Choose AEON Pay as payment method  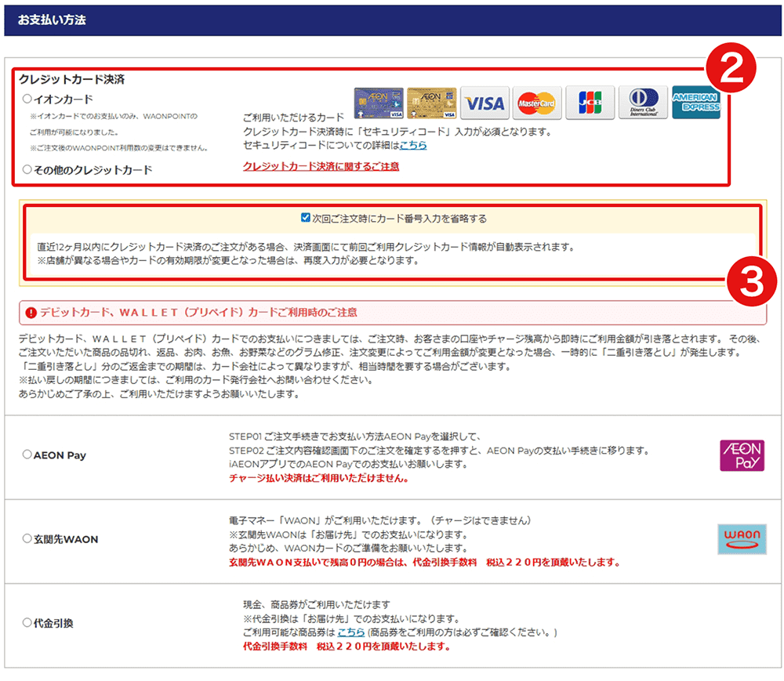27,455
